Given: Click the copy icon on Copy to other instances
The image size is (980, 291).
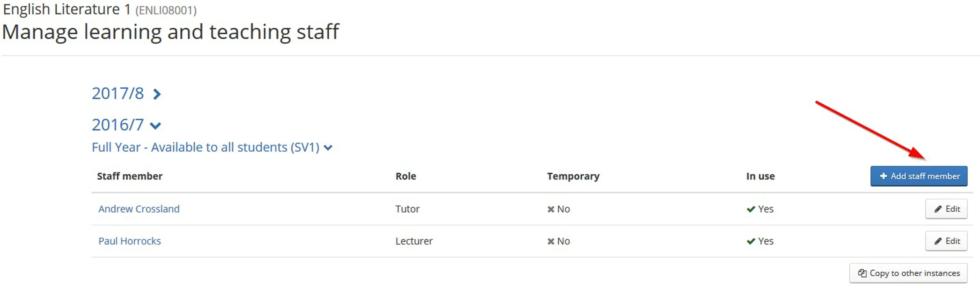Looking at the screenshot, I should click(x=863, y=273).
